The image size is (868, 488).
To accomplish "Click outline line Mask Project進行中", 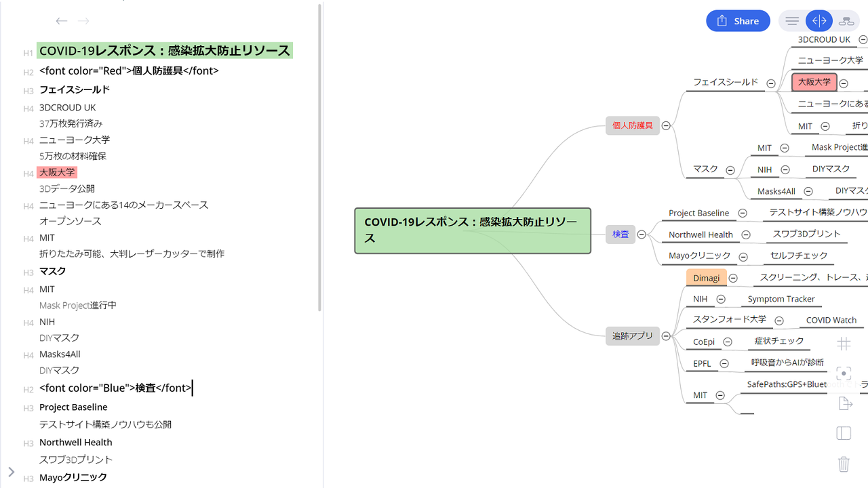I will (78, 305).
